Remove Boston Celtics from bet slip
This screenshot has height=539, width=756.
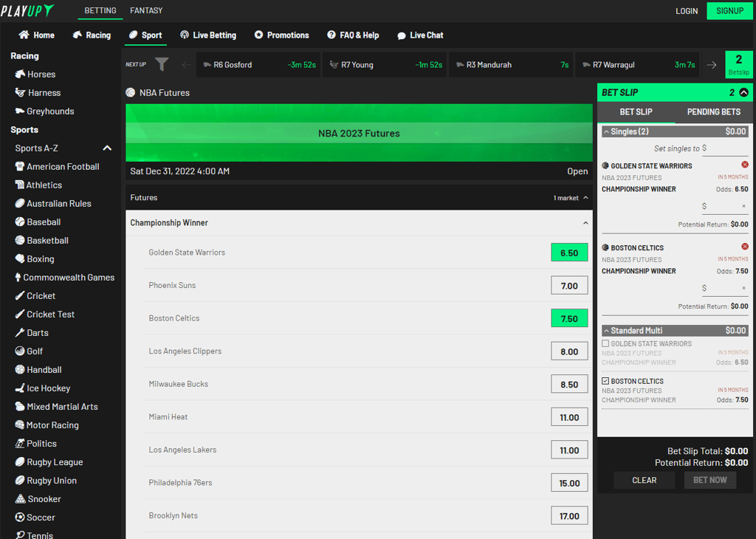tap(744, 247)
